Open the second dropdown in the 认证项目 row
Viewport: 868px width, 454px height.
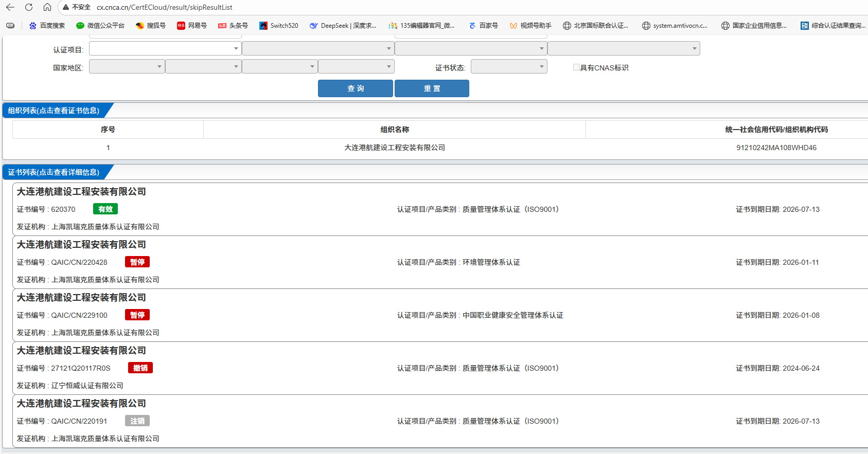[x=318, y=48]
